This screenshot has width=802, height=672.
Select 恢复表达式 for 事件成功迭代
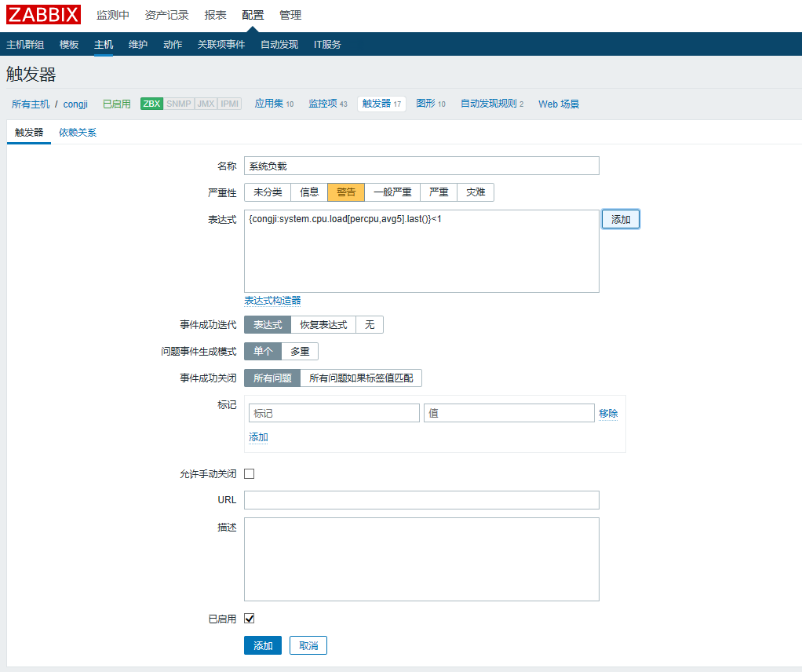pos(323,325)
